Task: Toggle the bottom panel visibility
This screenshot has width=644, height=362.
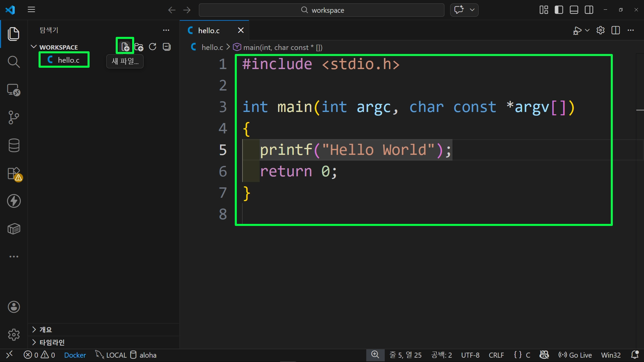Action: tap(574, 10)
